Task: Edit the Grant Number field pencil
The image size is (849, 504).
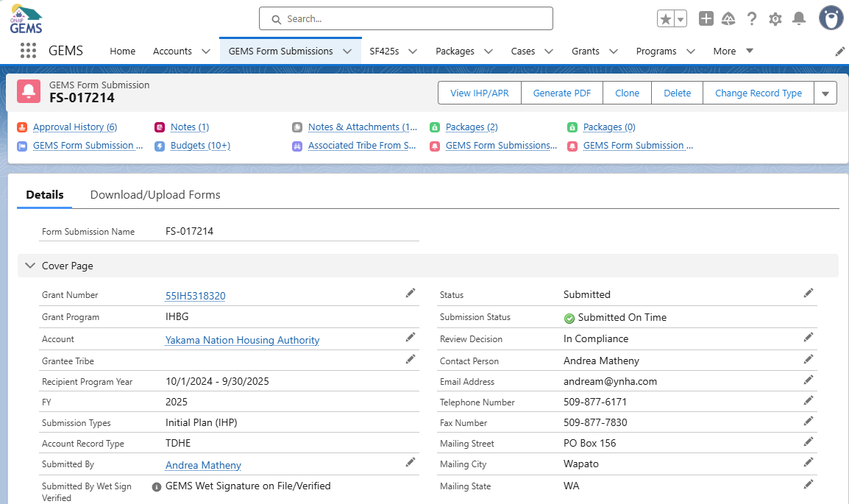Action: coord(411,294)
